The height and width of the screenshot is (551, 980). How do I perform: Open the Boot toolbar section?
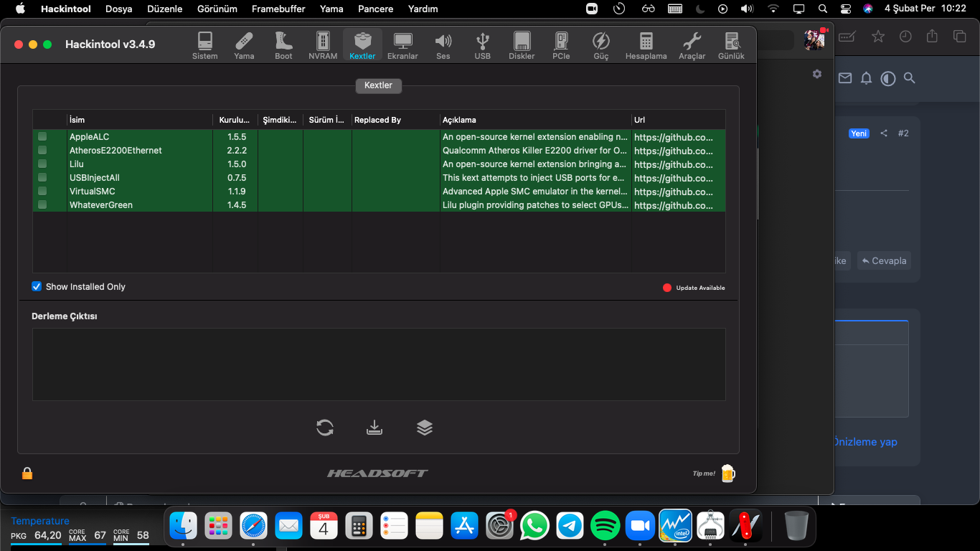click(283, 45)
